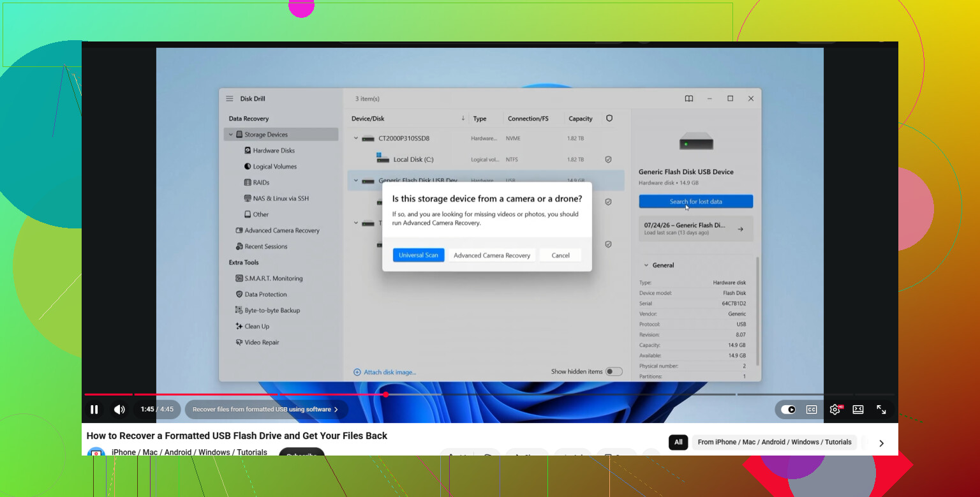Open the help book icon in title bar
The height and width of the screenshot is (497, 980).
[689, 99]
